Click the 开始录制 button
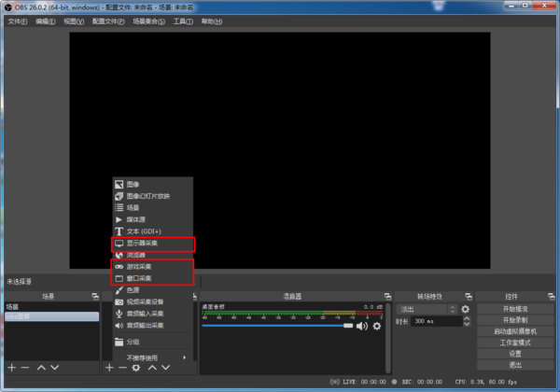The image size is (560, 392). click(515, 319)
